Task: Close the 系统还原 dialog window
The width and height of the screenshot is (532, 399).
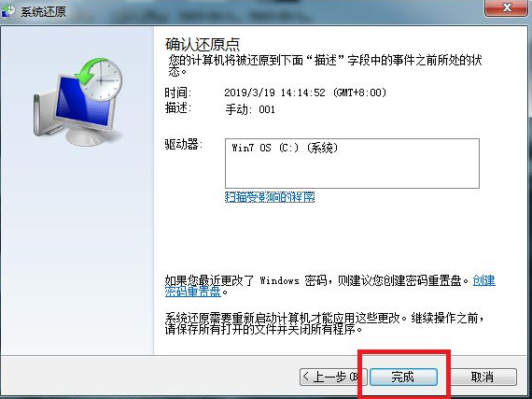Action: 507,7
